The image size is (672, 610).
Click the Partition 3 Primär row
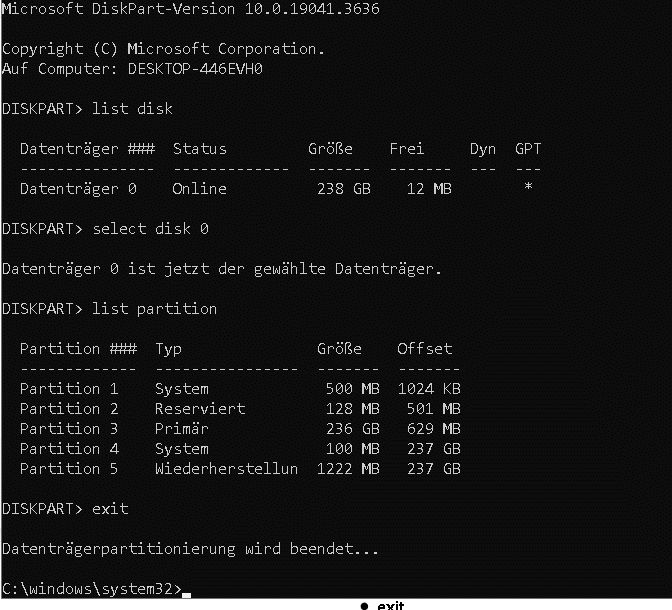pyautogui.click(x=240, y=429)
